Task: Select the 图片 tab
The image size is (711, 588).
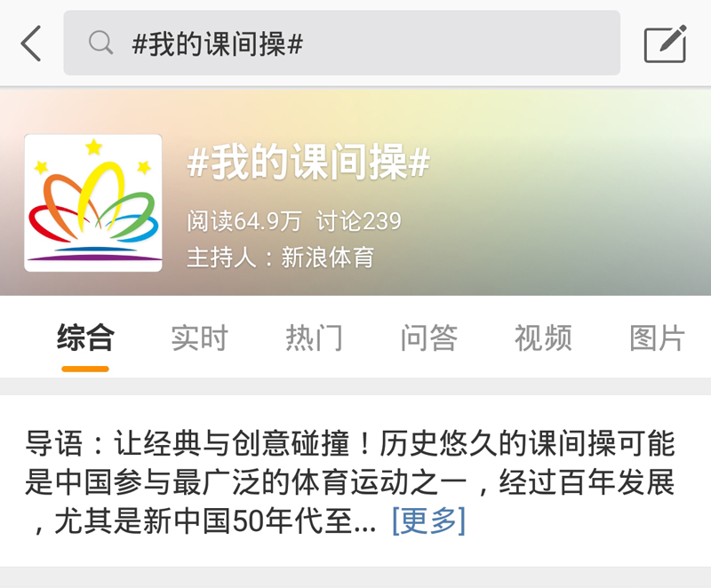Action: 658,338
